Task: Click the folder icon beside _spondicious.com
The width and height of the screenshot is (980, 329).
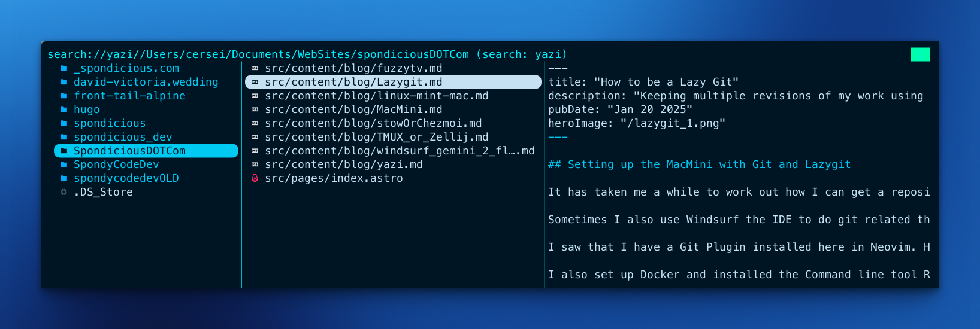Action: pyautogui.click(x=63, y=68)
